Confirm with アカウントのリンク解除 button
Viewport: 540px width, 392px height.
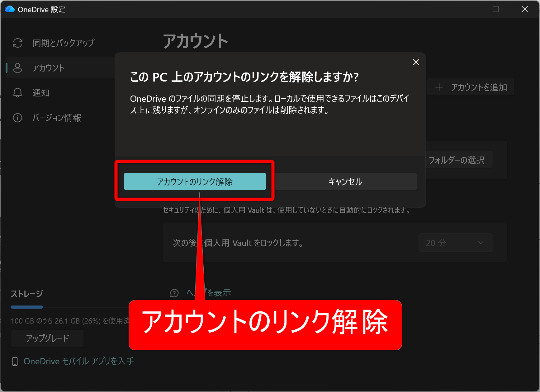[195, 181]
